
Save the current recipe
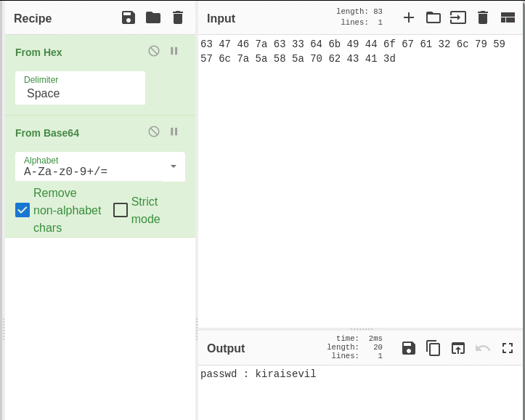[x=129, y=17]
